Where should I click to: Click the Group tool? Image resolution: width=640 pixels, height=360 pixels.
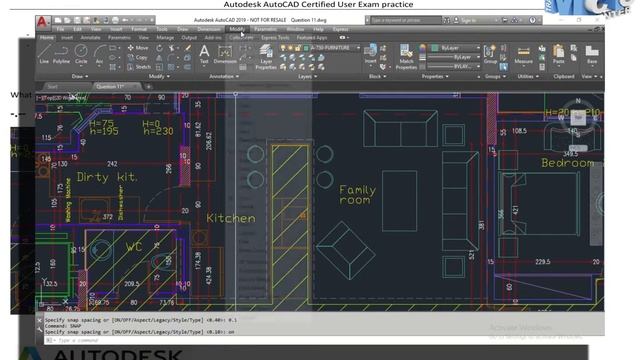point(490,54)
